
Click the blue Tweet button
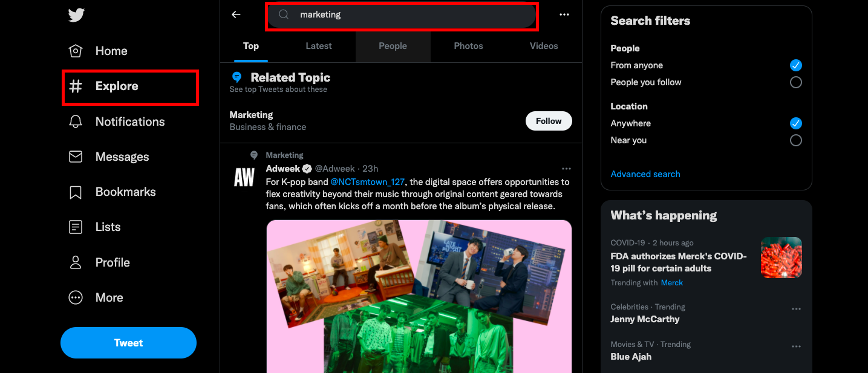tap(128, 343)
